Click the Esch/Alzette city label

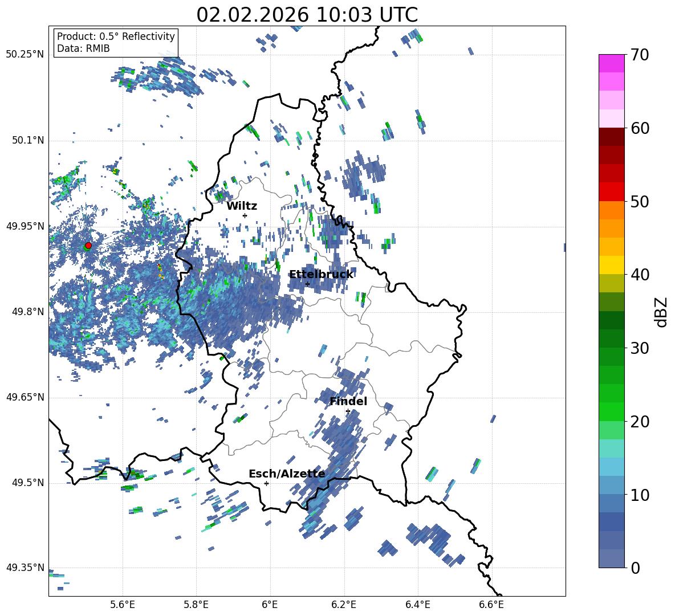(x=287, y=474)
